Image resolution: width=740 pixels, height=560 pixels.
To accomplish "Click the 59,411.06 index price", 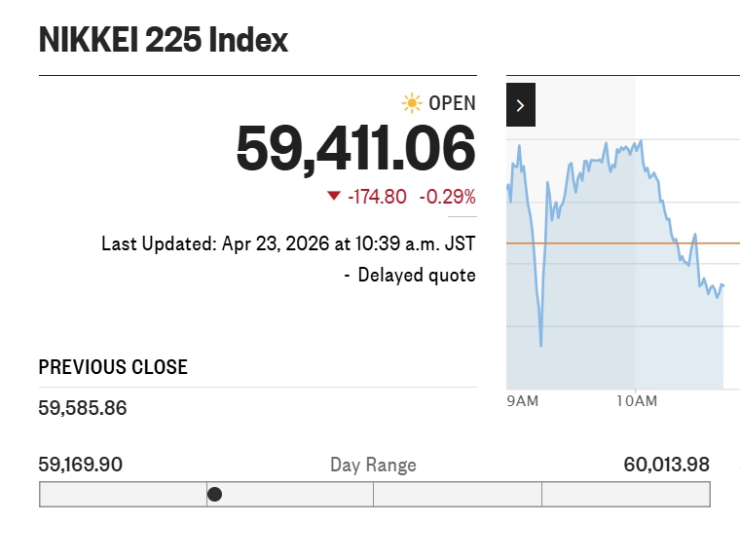I will pos(355,149).
